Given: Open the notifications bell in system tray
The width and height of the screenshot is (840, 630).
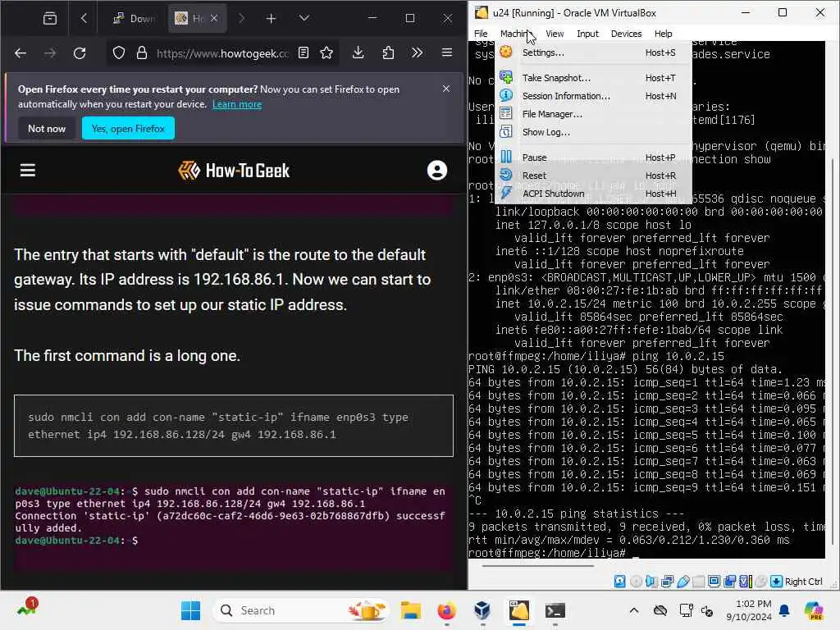Looking at the screenshot, I should click(x=784, y=610).
